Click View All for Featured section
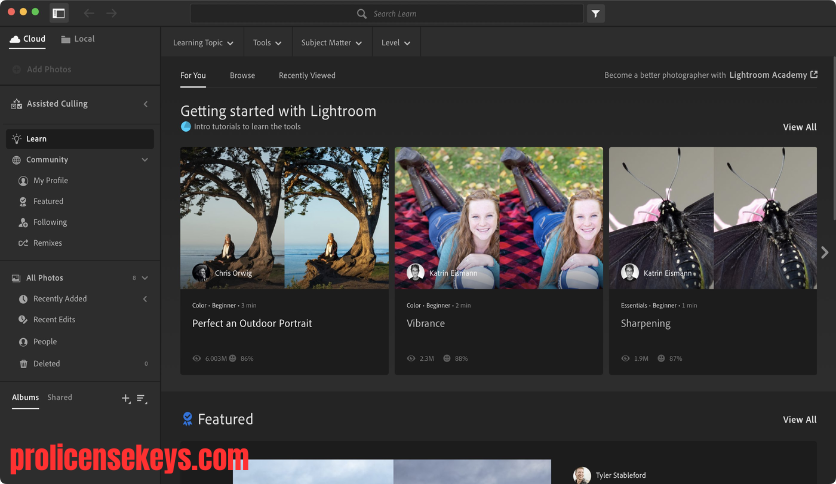836x484 pixels. tap(799, 420)
